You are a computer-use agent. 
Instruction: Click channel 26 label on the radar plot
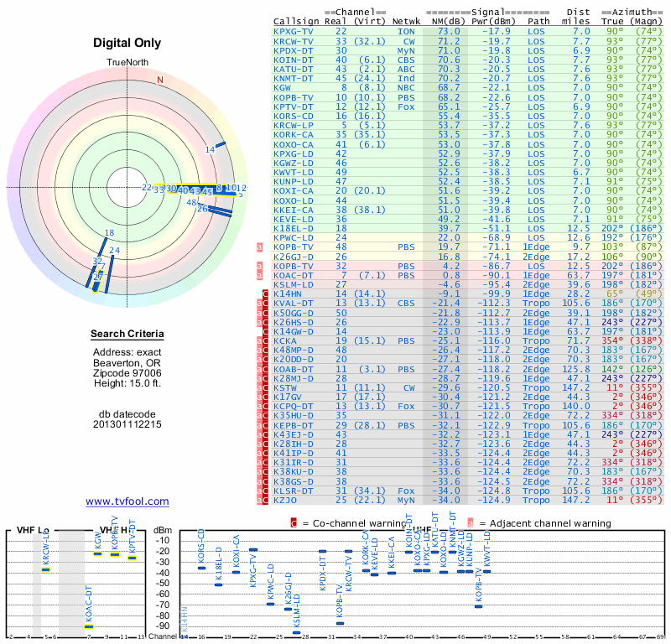[202, 209]
